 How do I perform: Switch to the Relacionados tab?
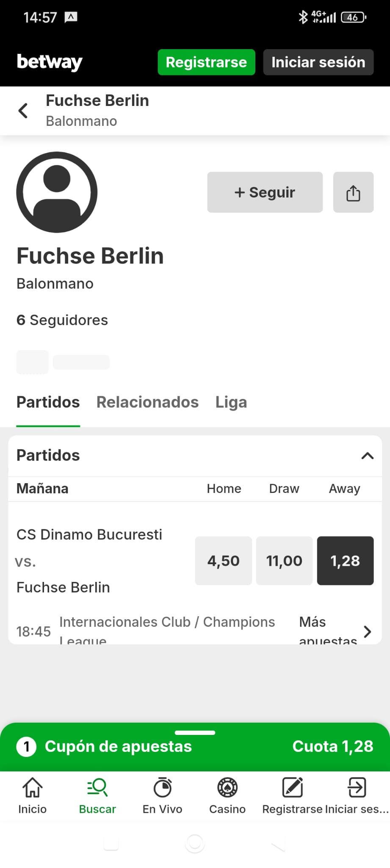(147, 402)
